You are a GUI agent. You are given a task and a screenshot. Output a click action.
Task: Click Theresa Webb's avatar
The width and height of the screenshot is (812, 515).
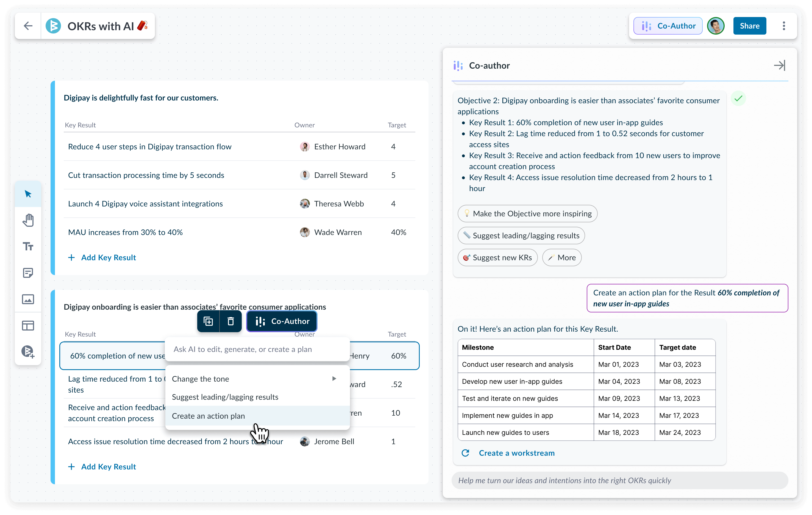304,204
